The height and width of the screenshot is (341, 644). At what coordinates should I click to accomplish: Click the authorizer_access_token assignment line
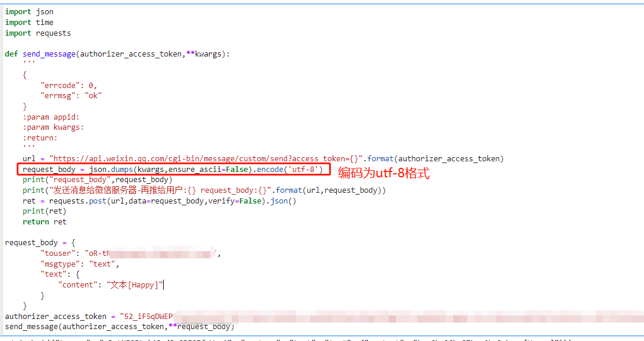[x=324, y=317]
